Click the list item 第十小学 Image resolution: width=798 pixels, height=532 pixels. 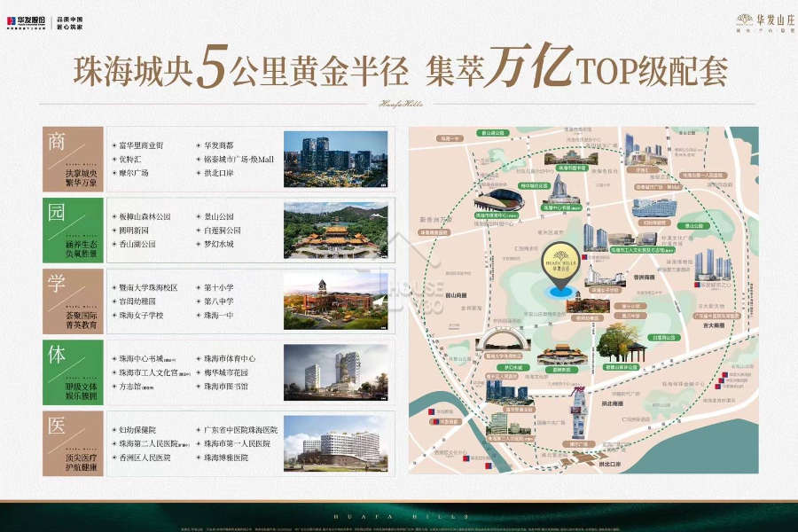click(218, 287)
